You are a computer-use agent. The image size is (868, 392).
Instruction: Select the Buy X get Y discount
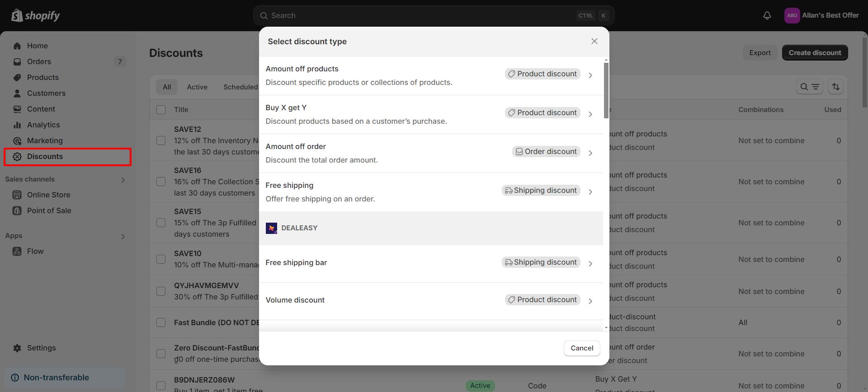430,114
